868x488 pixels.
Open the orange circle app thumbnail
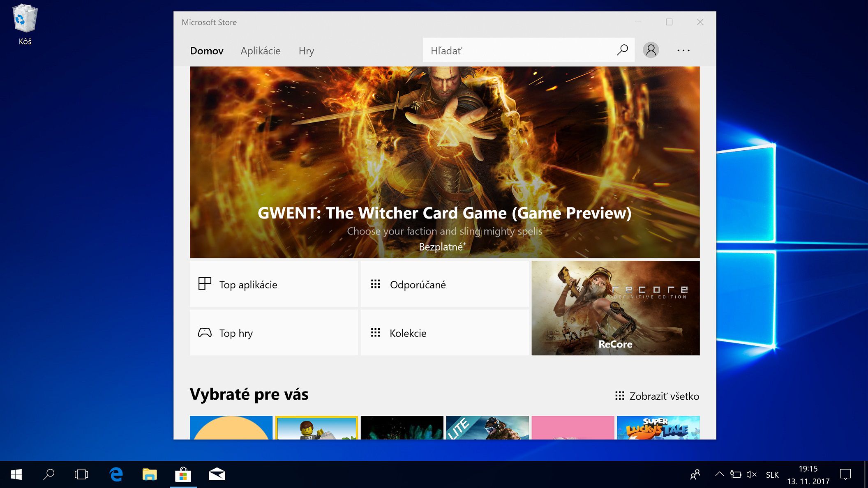(231, 428)
